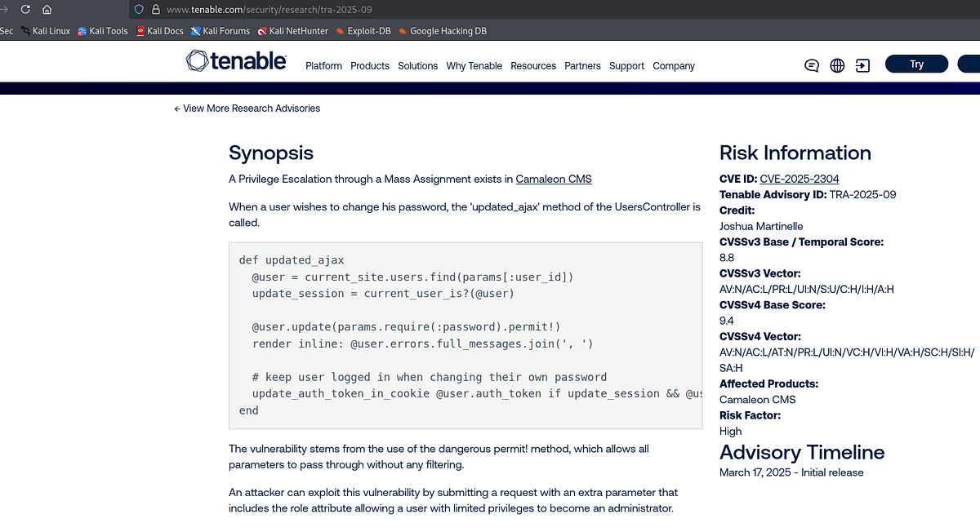
Task: Open the Kali Forums bookmark
Action: (x=220, y=31)
